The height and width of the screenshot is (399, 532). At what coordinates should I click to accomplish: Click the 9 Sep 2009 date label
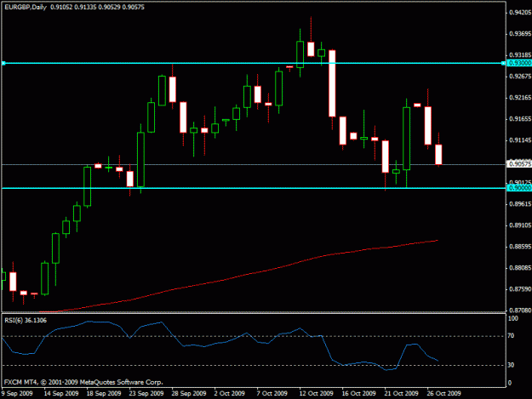coord(17,394)
